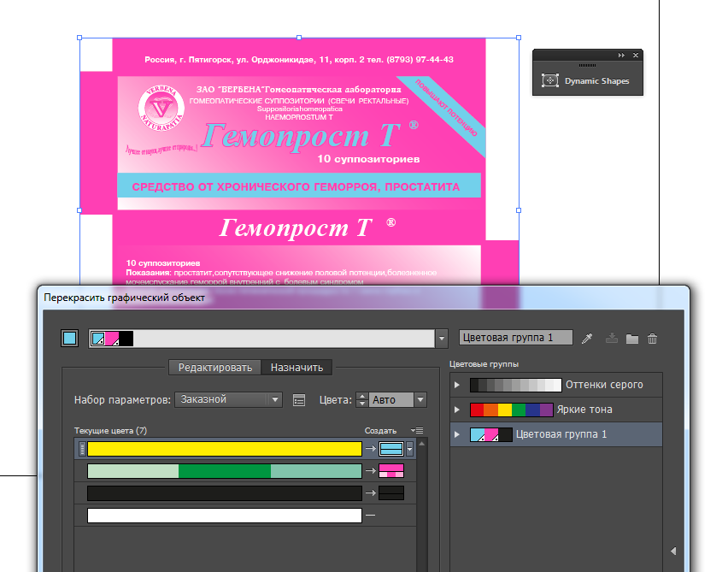728x572 pixels.
Task: Switch to the Назначить tab
Action: point(296,368)
